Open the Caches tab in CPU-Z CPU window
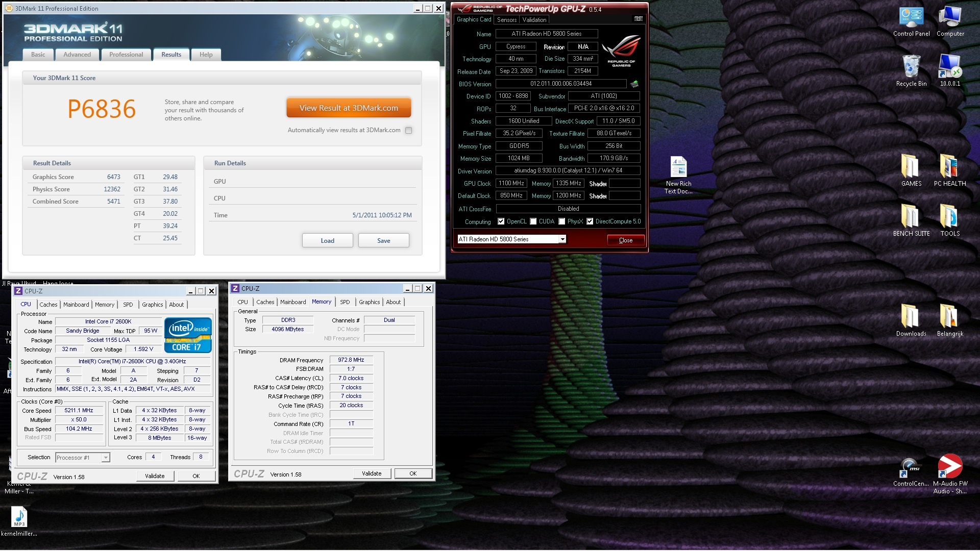Image resolution: width=980 pixels, height=551 pixels. (48, 305)
